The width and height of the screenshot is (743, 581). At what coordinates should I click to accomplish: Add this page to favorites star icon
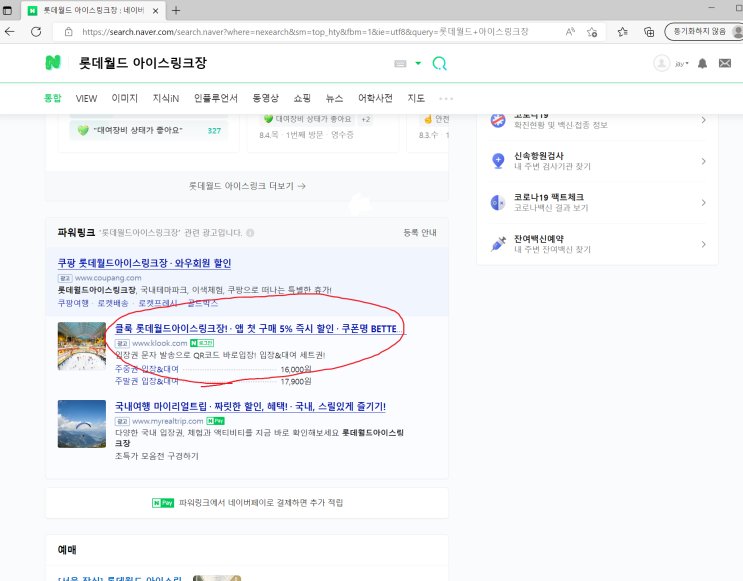click(x=592, y=32)
